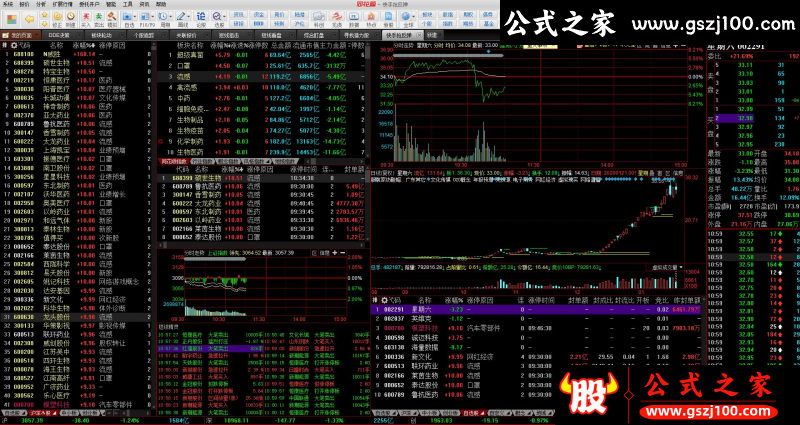This screenshot has height=425, width=800.
Task: Expand the 全球 dropdown arrow
Action: click(x=414, y=16)
